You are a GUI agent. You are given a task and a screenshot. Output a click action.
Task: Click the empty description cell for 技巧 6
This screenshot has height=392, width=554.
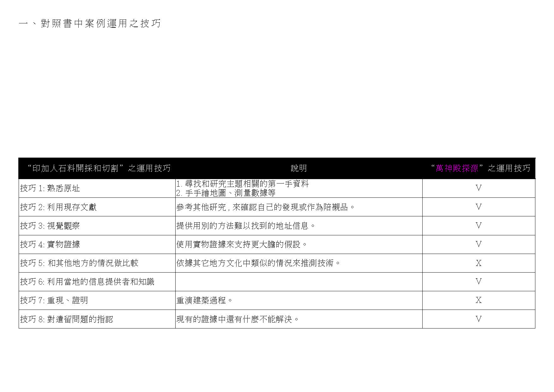pyautogui.click(x=298, y=282)
